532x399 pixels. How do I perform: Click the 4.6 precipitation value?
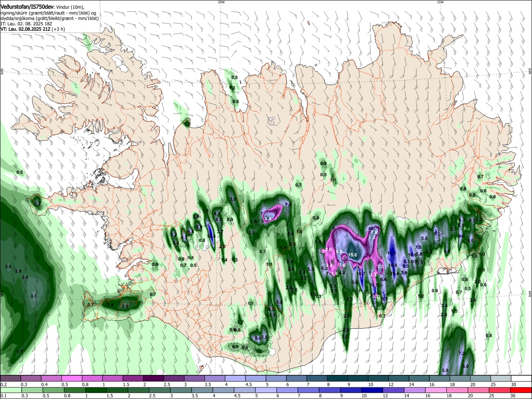pyautogui.click(x=447, y=251)
